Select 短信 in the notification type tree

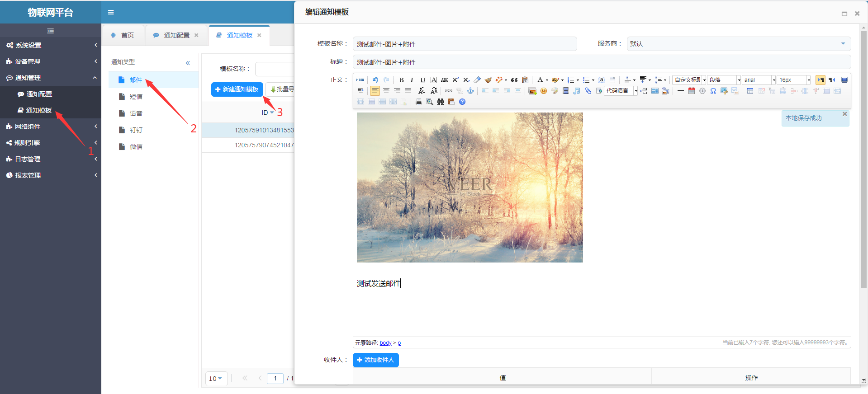click(x=136, y=97)
